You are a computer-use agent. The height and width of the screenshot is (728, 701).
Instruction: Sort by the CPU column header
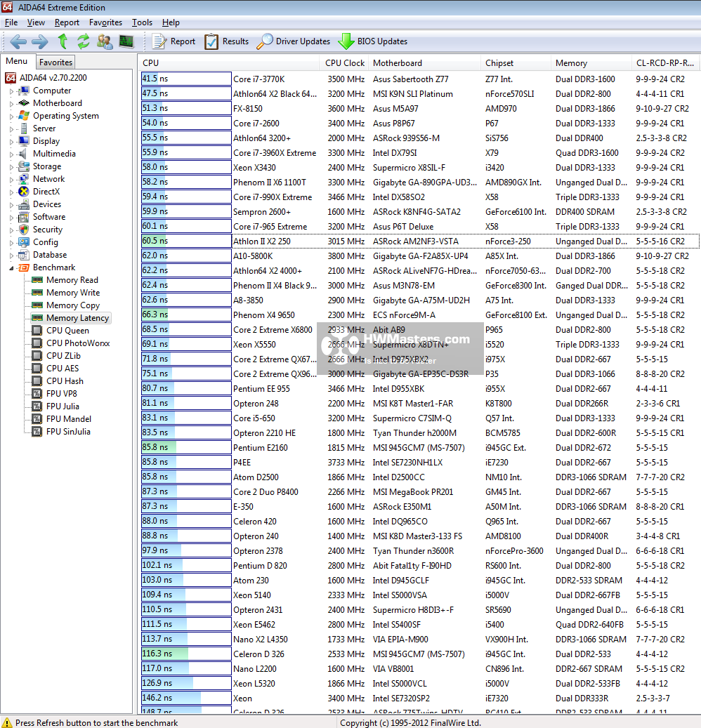coord(229,63)
